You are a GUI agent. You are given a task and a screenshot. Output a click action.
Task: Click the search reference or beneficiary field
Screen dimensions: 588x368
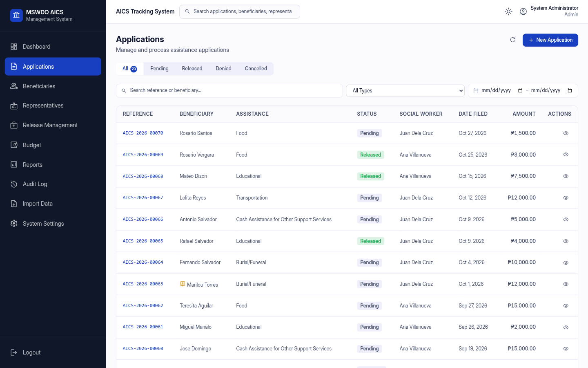click(229, 90)
